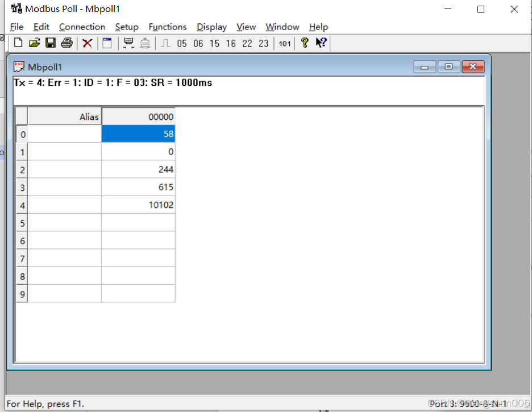
Task: Click the red X delete icon
Action: pyautogui.click(x=87, y=43)
